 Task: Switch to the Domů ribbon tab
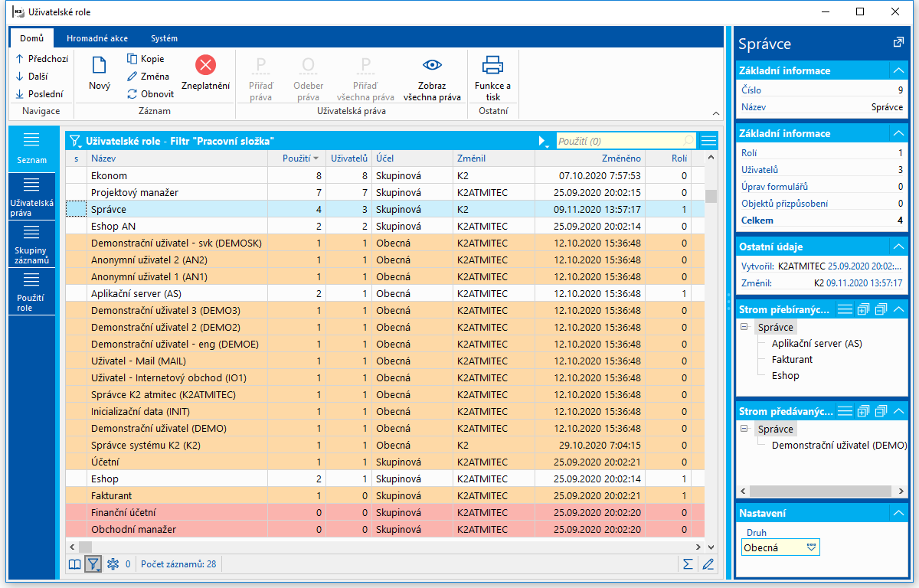click(x=31, y=38)
